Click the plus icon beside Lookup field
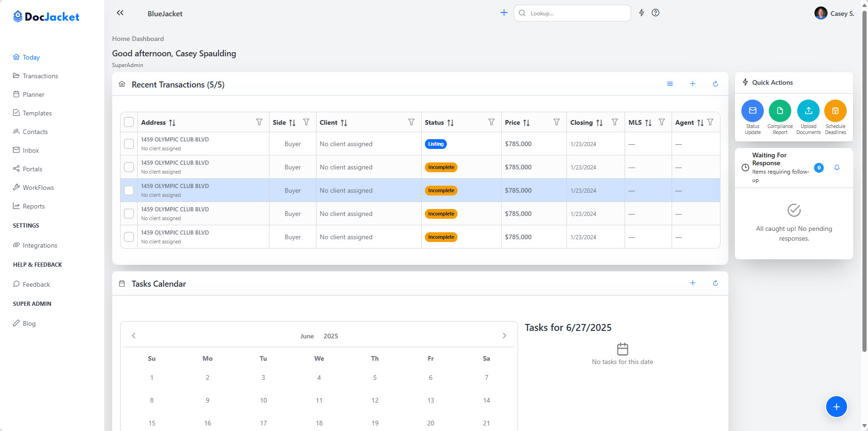The width and height of the screenshot is (868, 431). pyautogui.click(x=504, y=13)
